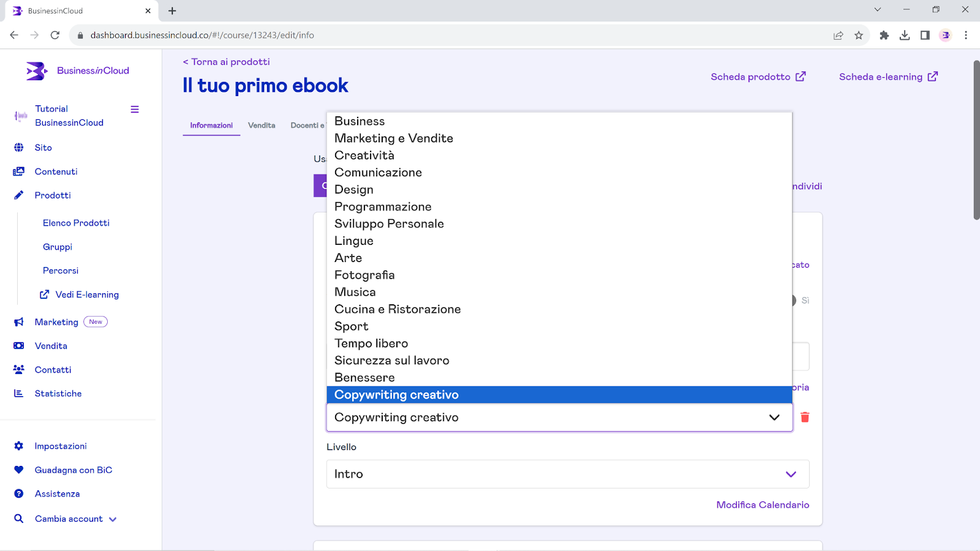The width and height of the screenshot is (980, 551).
Task: Open Scheda e-learning external link
Action: click(888, 77)
